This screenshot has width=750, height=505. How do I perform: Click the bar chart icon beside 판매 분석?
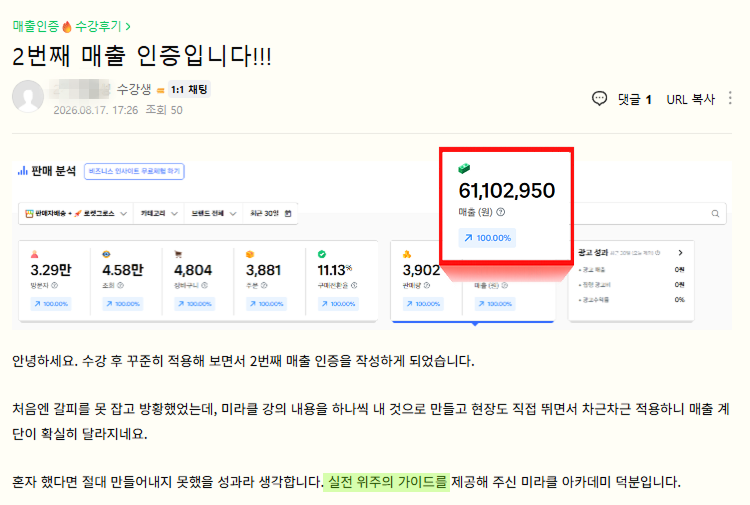(x=22, y=171)
